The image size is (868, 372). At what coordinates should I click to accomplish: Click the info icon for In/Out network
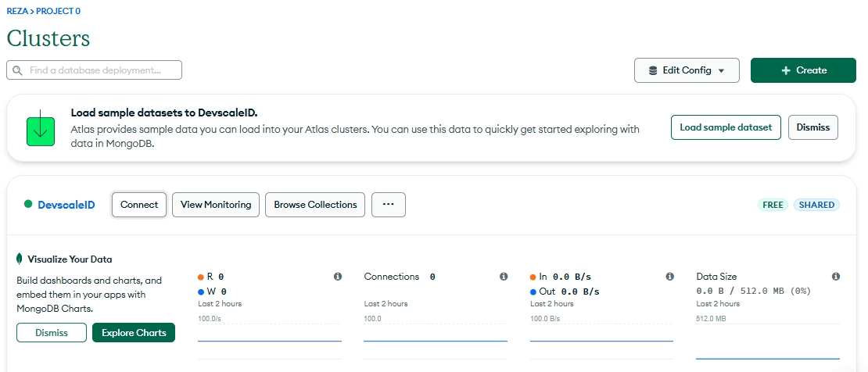tap(670, 276)
